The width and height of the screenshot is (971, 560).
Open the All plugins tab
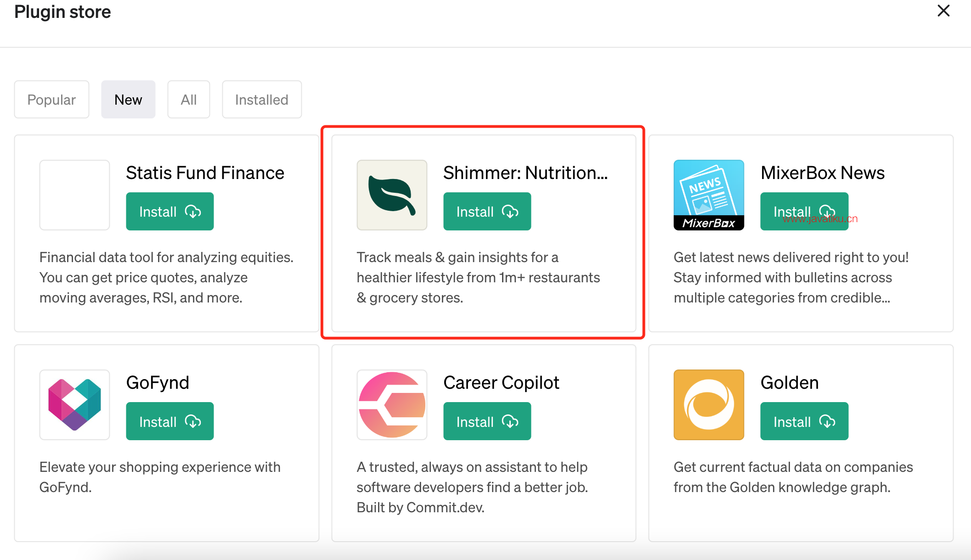click(189, 100)
